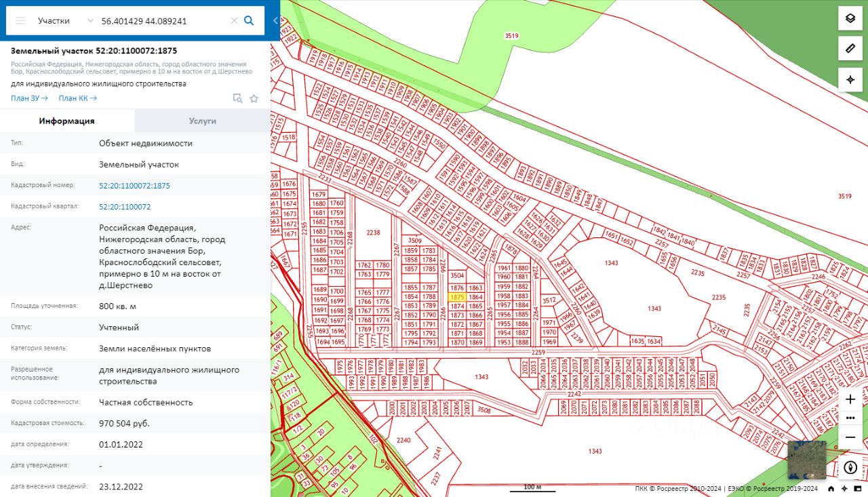
Task: Click the 970 504 руб. cadastral value
Action: (x=124, y=423)
